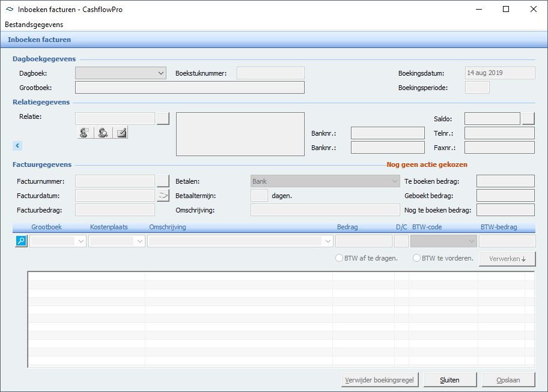Click the CashflowPro app icon in title bar
The height and width of the screenshot is (392, 548).
10,10
